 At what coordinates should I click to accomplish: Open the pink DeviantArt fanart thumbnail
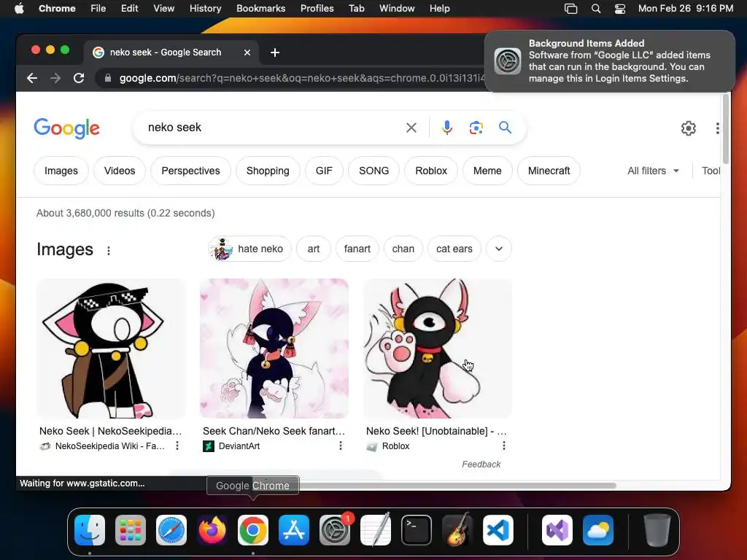coord(274,349)
